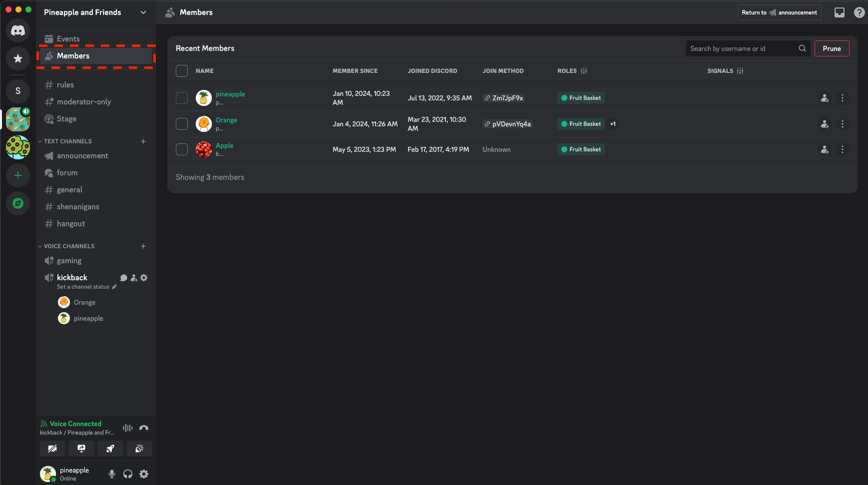The image size is (868, 485).
Task: Select the checkbox next to Apple
Action: pos(182,149)
